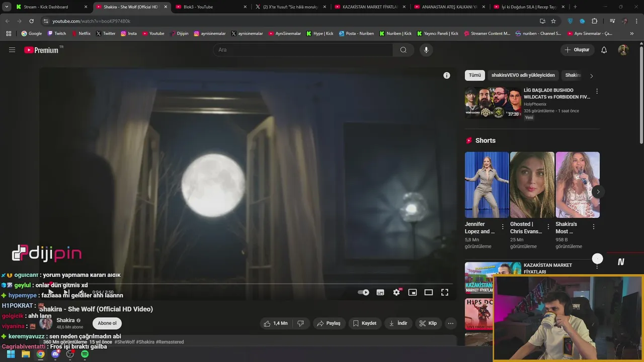Select the Tümü filter chip
The height and width of the screenshot is (362, 644).
[475, 75]
